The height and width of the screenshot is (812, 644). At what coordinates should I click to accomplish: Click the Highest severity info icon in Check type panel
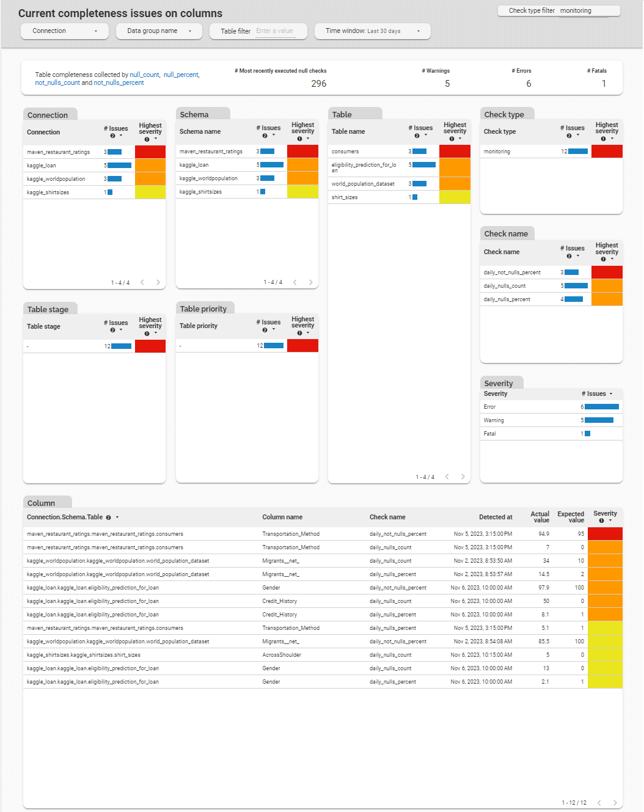coord(602,138)
